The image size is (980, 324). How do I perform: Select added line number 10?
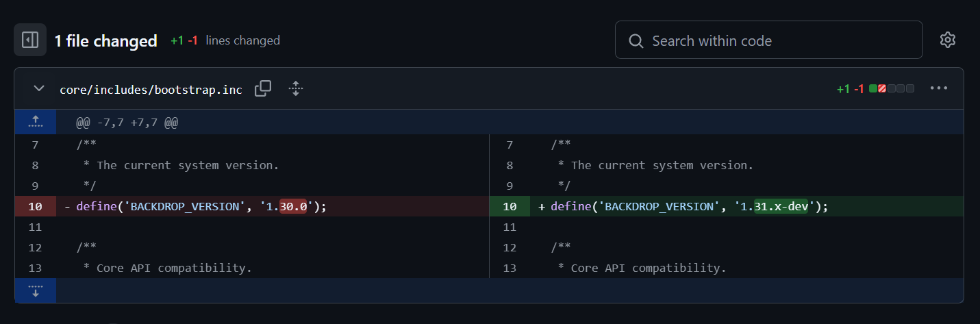pyautogui.click(x=510, y=206)
